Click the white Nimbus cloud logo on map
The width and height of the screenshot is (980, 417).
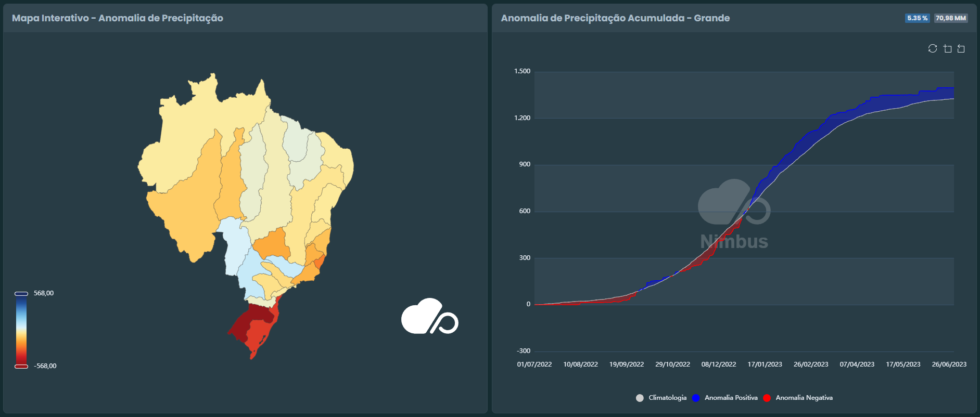coord(429,317)
